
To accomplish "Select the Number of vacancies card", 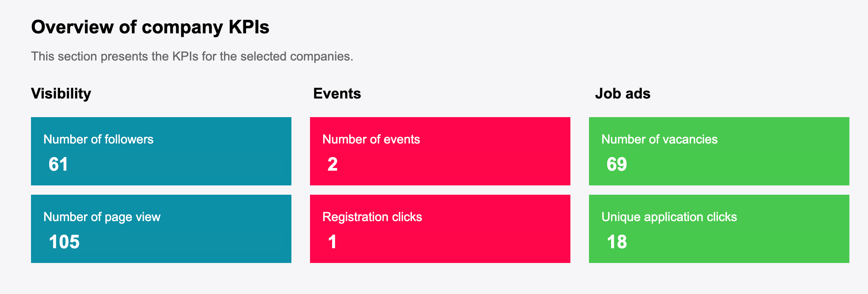I will [x=719, y=151].
